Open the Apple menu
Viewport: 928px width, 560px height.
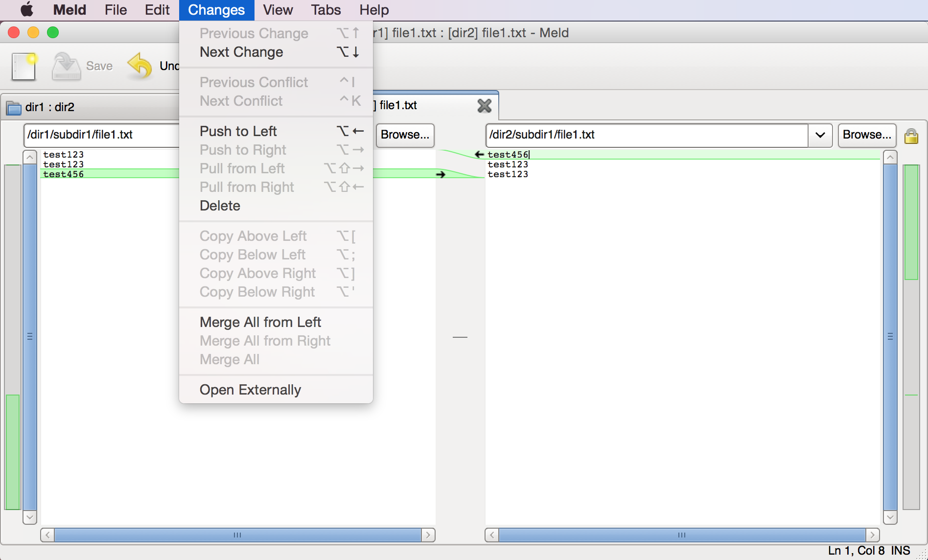click(x=27, y=10)
